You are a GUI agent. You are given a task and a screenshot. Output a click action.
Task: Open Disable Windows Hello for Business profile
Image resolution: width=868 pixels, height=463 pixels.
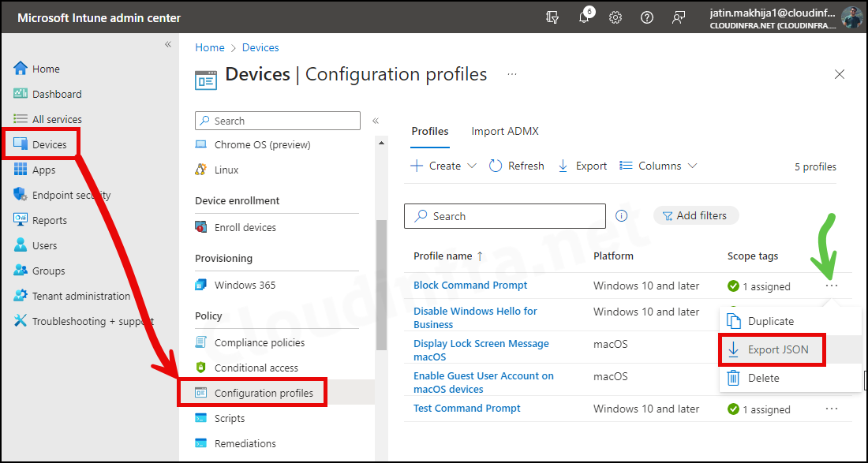(476, 318)
